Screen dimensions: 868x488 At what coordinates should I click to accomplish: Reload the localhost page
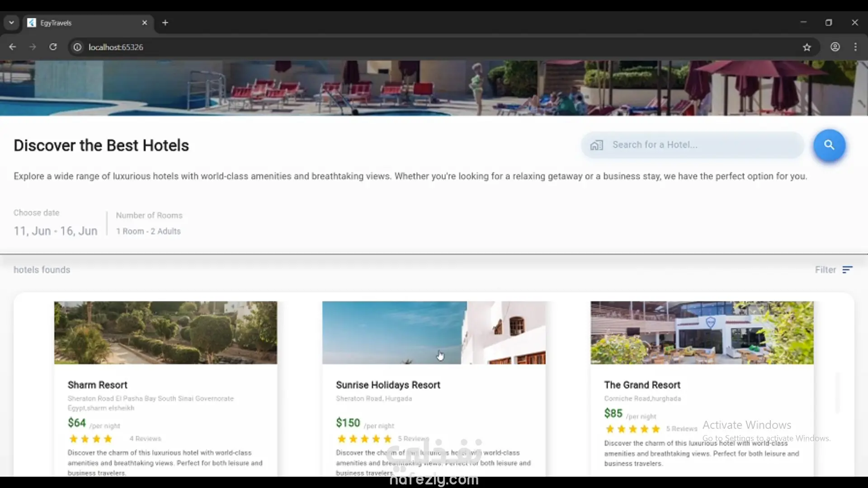53,47
